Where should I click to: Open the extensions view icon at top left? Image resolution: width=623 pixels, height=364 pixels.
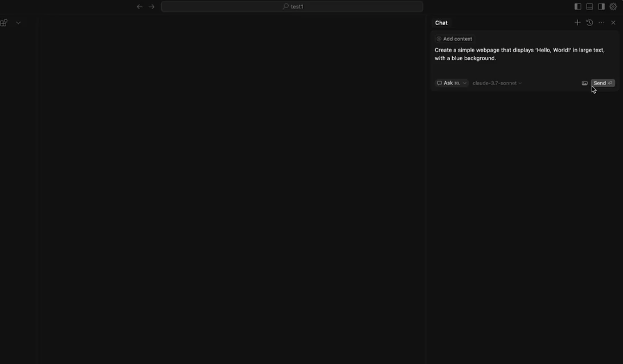4,23
